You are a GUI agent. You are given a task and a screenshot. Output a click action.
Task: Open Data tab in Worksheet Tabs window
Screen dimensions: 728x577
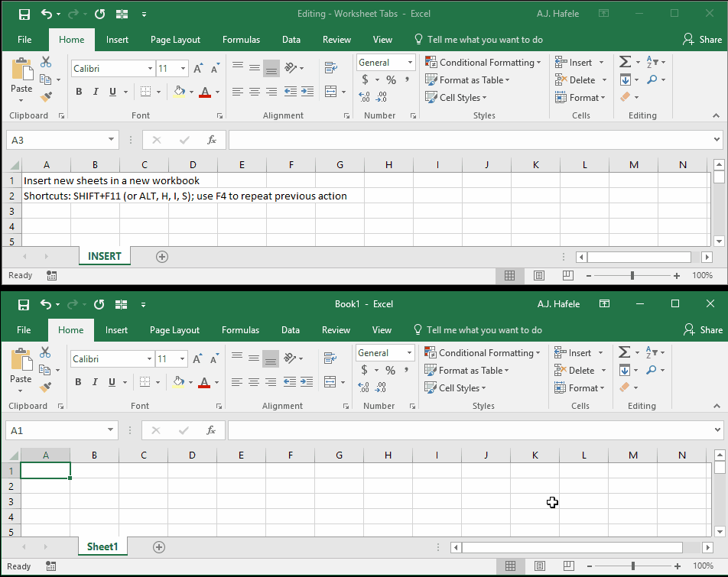(291, 40)
